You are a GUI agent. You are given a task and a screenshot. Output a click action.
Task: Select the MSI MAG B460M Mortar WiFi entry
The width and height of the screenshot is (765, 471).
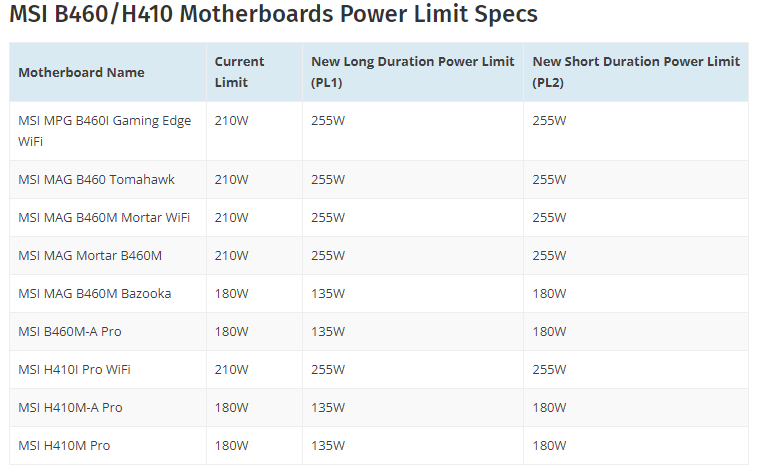click(x=104, y=218)
